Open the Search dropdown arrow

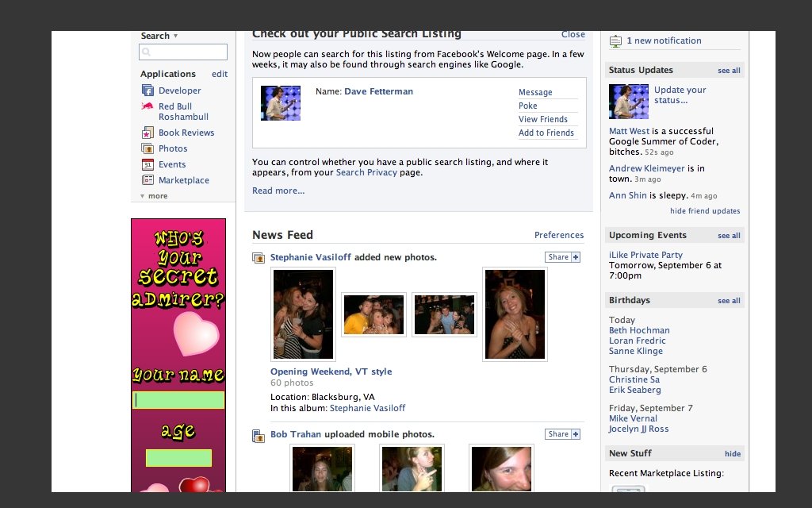click(175, 36)
